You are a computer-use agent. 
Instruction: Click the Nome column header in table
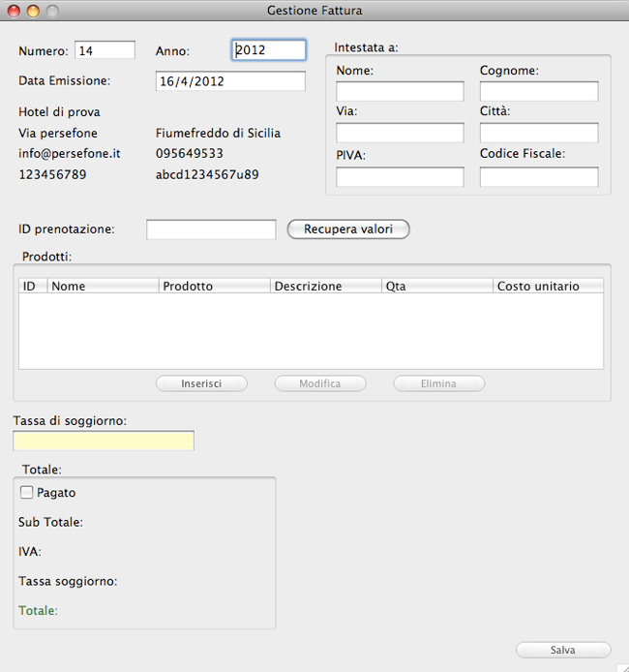point(104,286)
